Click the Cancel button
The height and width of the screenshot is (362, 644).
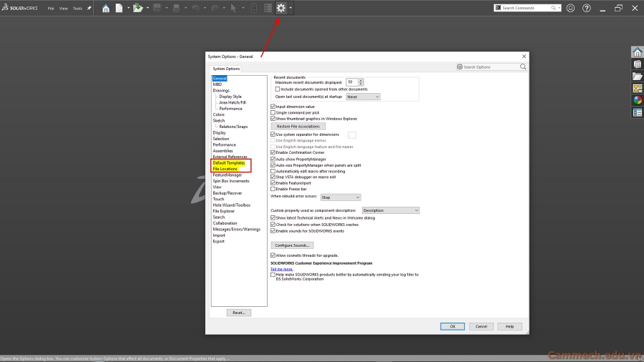pos(481,326)
